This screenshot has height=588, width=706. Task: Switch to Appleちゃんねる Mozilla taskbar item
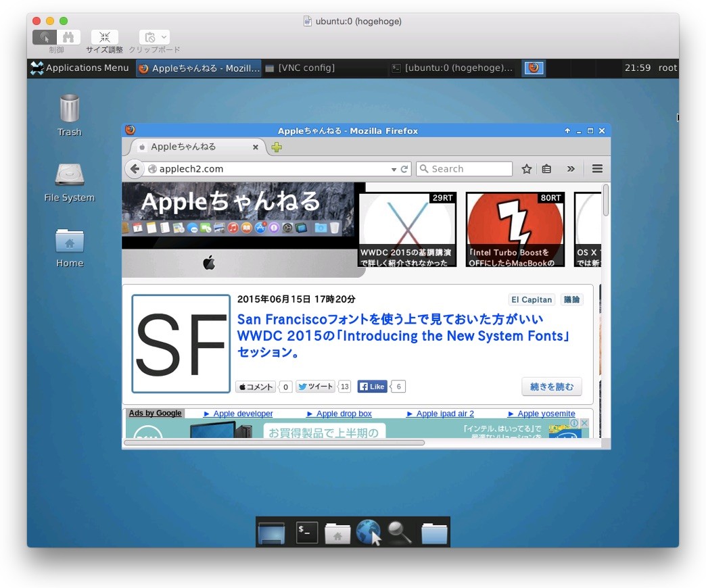coord(199,68)
